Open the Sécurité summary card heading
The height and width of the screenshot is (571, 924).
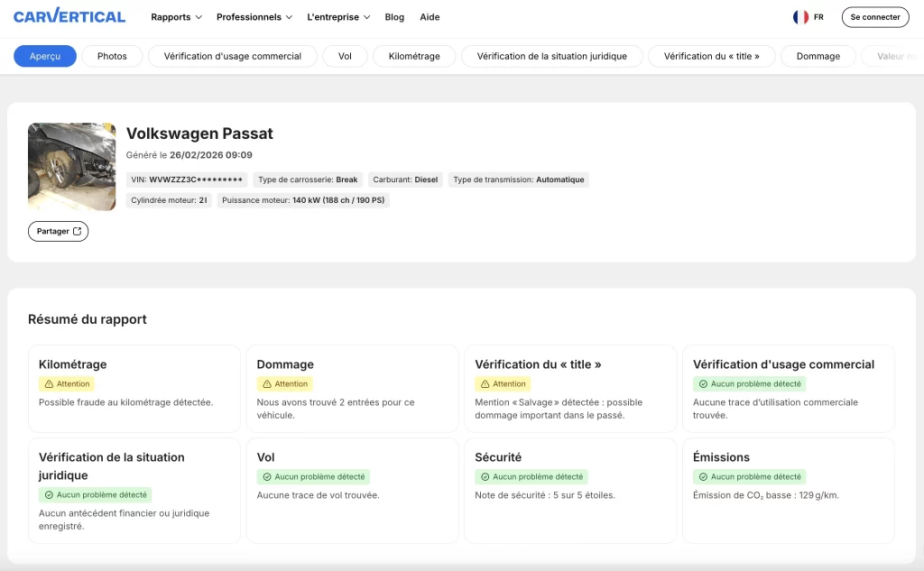coord(498,457)
